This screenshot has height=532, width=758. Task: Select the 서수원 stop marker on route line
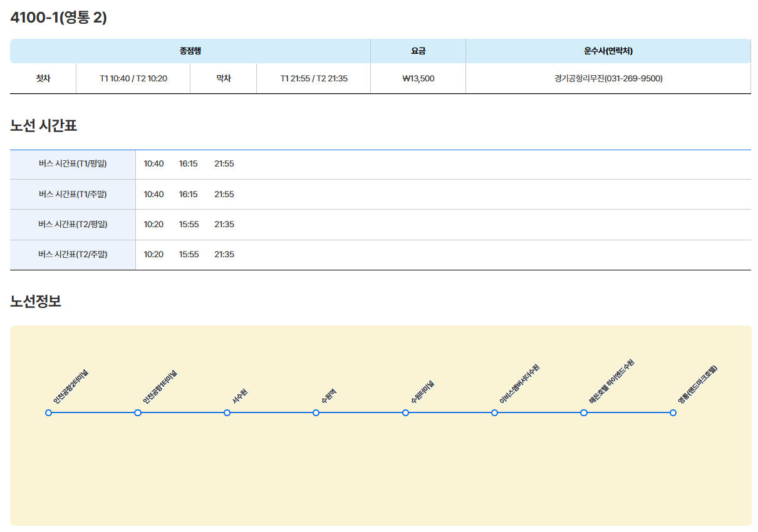[x=227, y=412]
